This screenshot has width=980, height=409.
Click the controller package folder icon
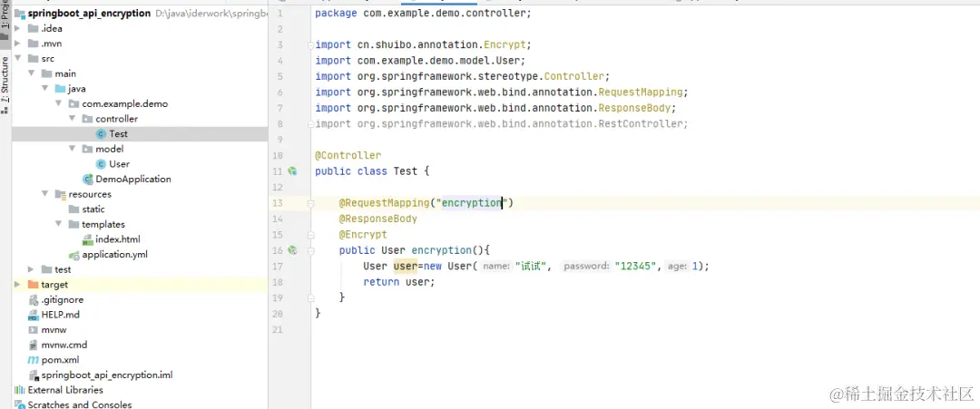(88, 119)
